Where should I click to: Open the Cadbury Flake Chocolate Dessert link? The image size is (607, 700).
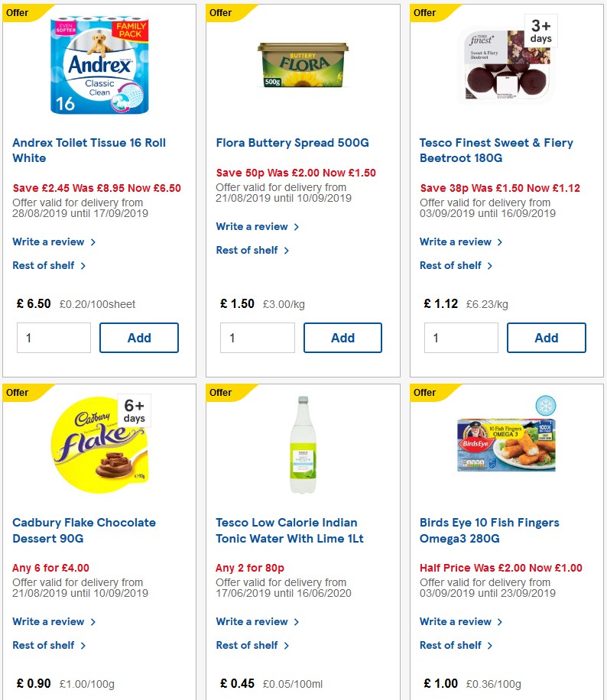[83, 530]
